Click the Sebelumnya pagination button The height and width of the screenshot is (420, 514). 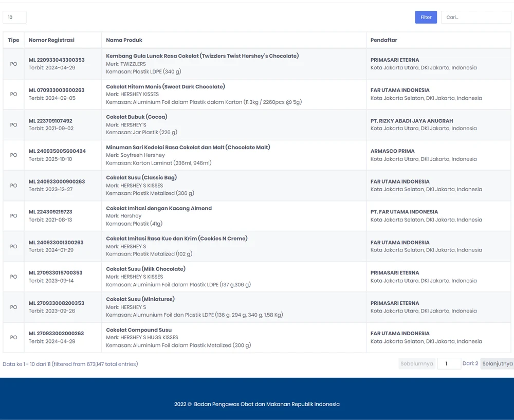[417, 363]
